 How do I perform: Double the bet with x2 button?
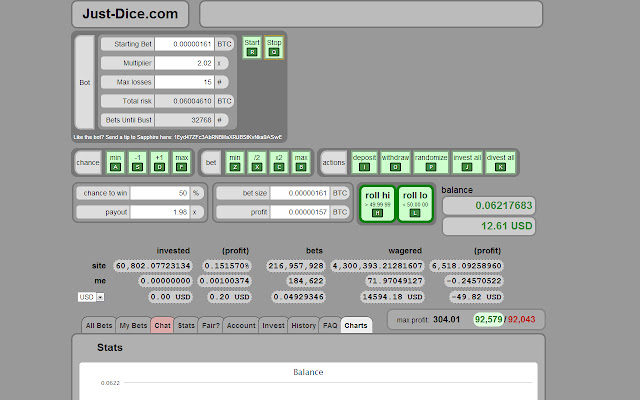[x=279, y=162]
